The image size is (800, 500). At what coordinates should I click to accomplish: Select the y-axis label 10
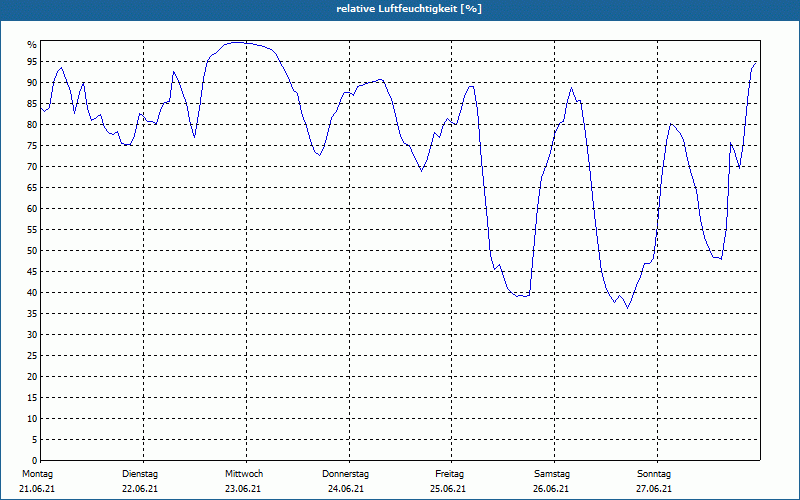(32, 418)
